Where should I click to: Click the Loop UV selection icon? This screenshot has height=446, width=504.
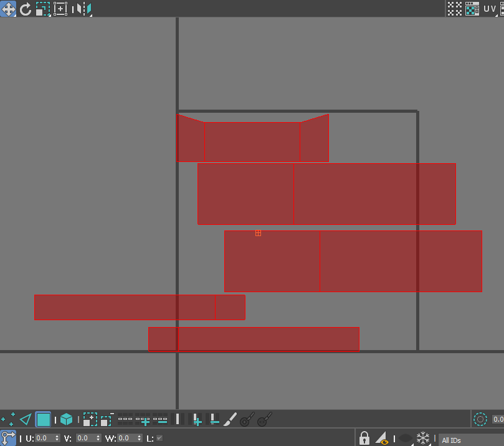[x=125, y=419]
